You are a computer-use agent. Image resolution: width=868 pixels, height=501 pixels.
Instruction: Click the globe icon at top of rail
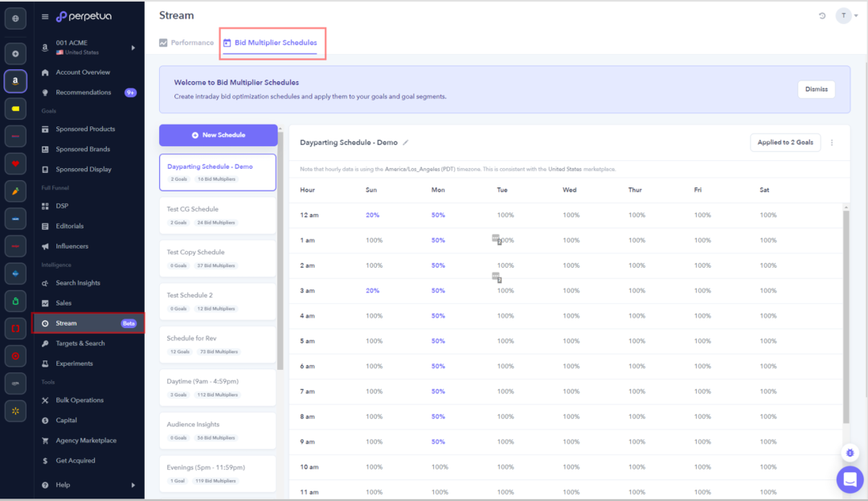click(x=15, y=18)
